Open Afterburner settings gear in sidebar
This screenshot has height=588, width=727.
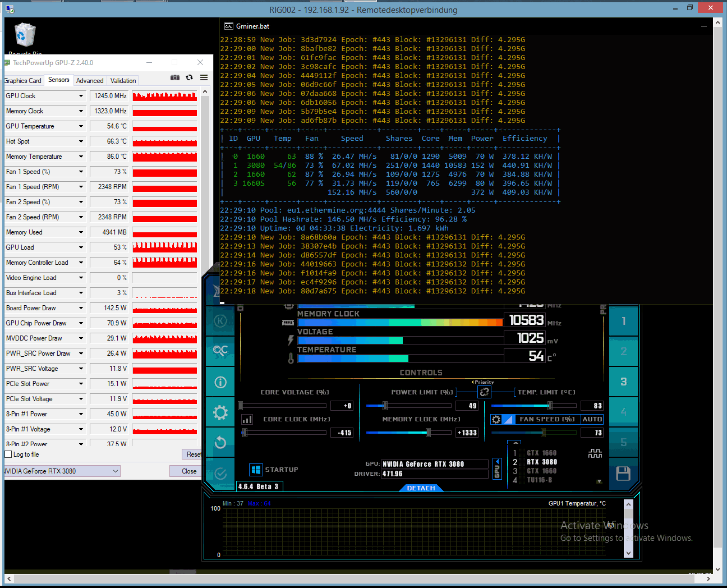click(x=220, y=413)
